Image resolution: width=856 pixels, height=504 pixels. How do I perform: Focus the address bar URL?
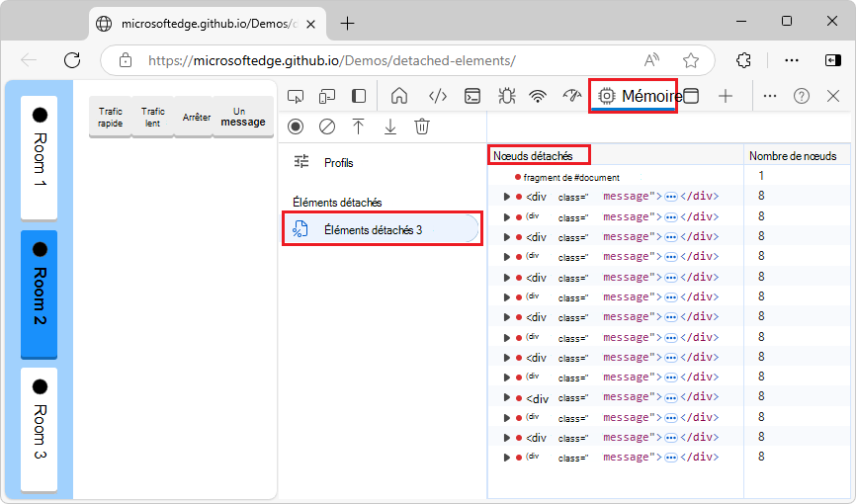(332, 60)
